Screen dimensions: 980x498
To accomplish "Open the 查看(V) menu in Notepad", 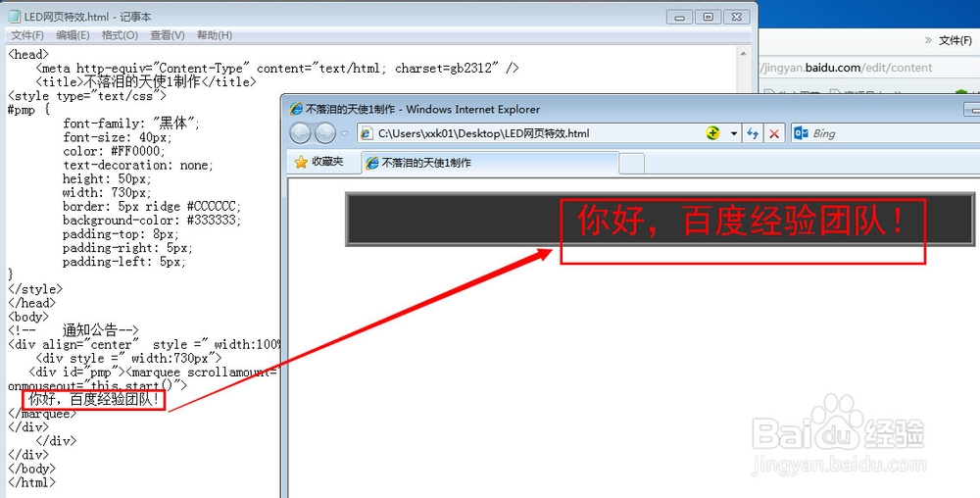I will (167, 35).
